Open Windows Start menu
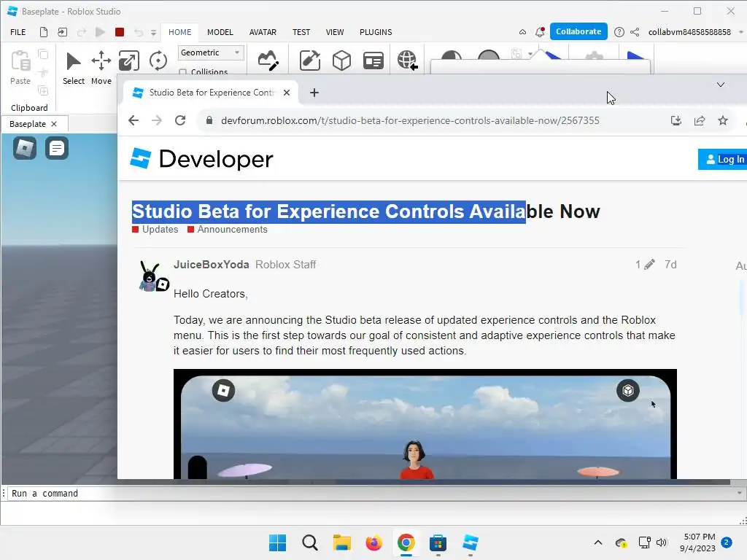Image resolution: width=747 pixels, height=560 pixels. pyautogui.click(x=277, y=542)
